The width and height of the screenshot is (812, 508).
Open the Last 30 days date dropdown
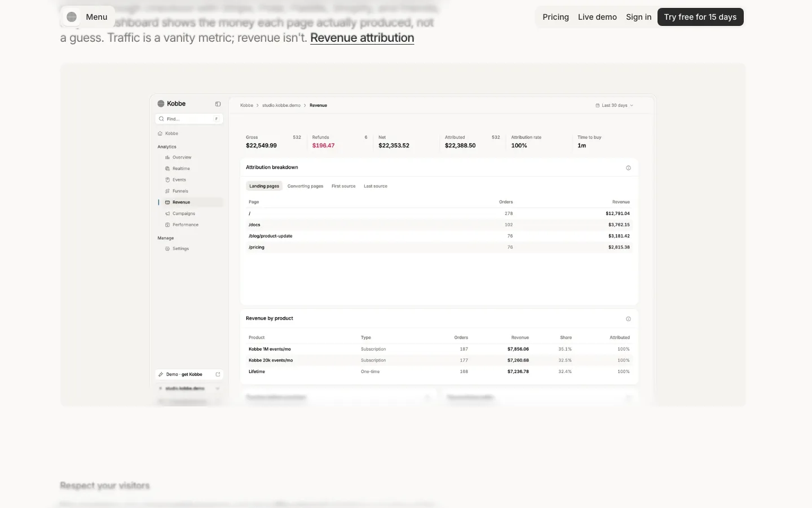tap(615, 106)
